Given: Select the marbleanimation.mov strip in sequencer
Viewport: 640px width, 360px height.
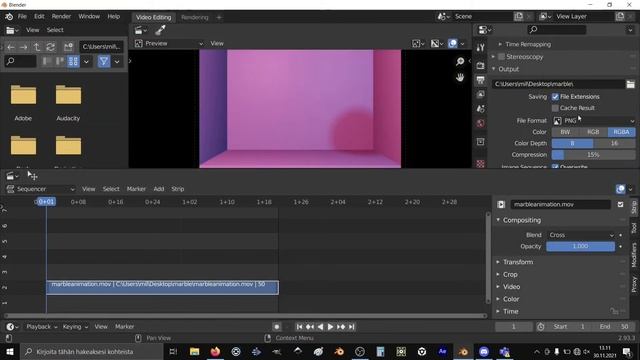Looking at the screenshot, I should [x=162, y=287].
